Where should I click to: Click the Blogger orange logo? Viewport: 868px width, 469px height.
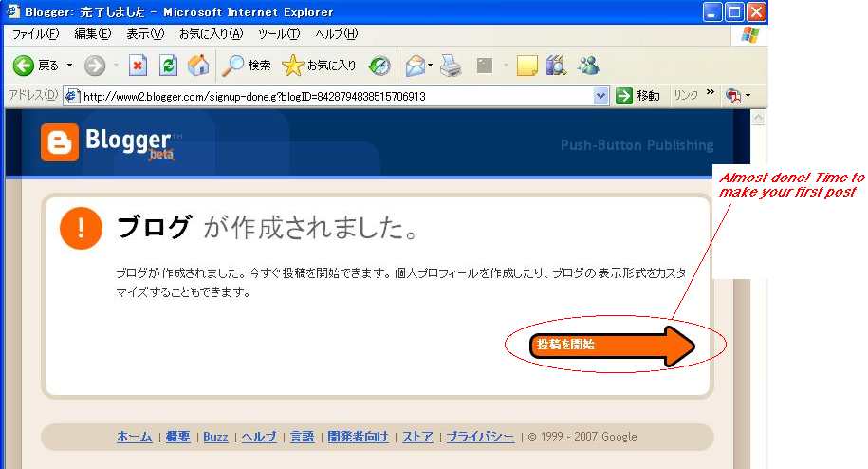click(59, 142)
